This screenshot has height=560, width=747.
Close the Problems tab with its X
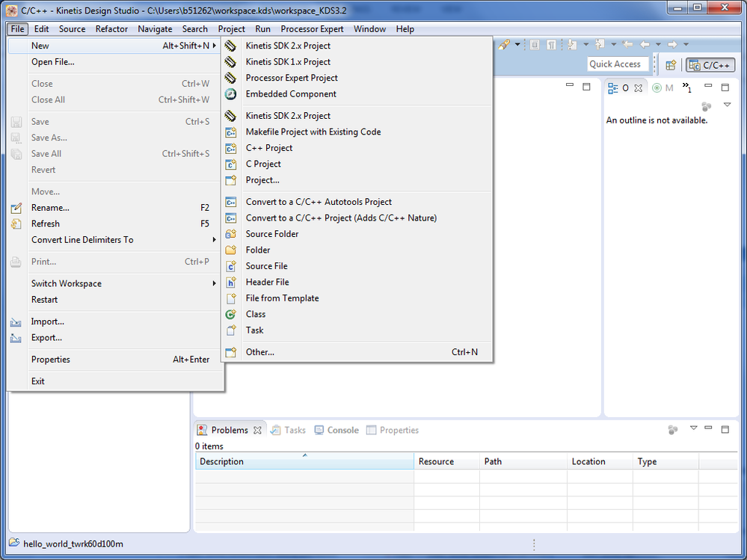pyautogui.click(x=257, y=430)
